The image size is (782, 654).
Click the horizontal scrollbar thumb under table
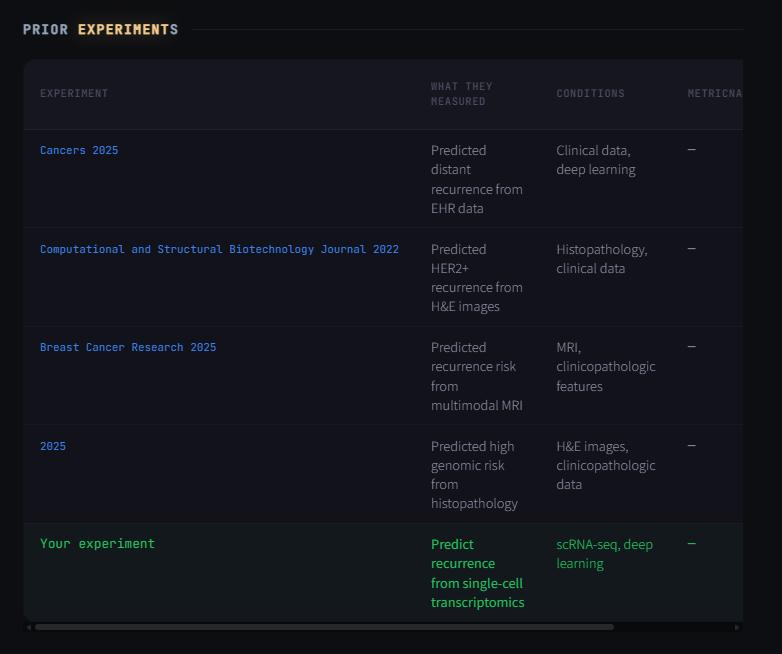click(324, 627)
